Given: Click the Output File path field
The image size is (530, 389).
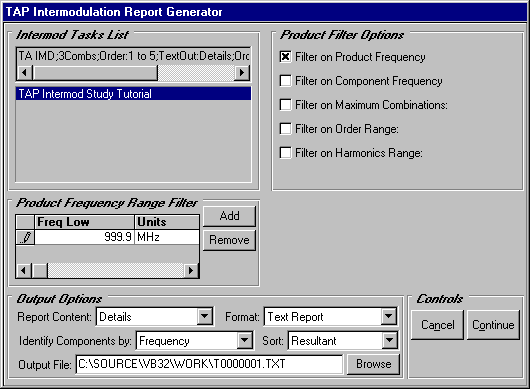Looking at the screenshot, I should pyautogui.click(x=209, y=364).
